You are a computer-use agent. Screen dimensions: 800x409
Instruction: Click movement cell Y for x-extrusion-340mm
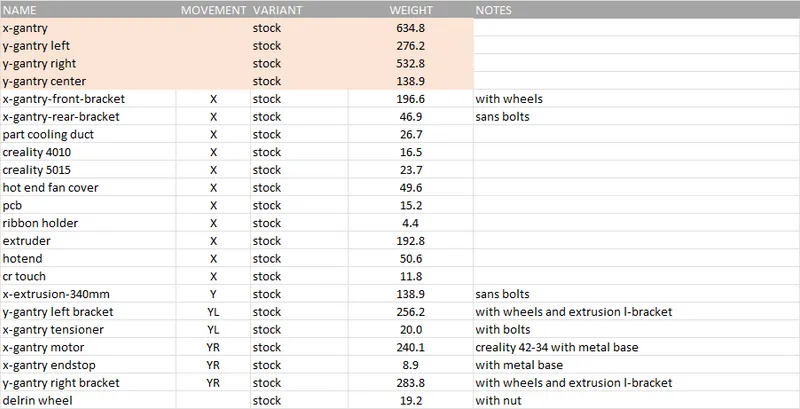click(213, 294)
